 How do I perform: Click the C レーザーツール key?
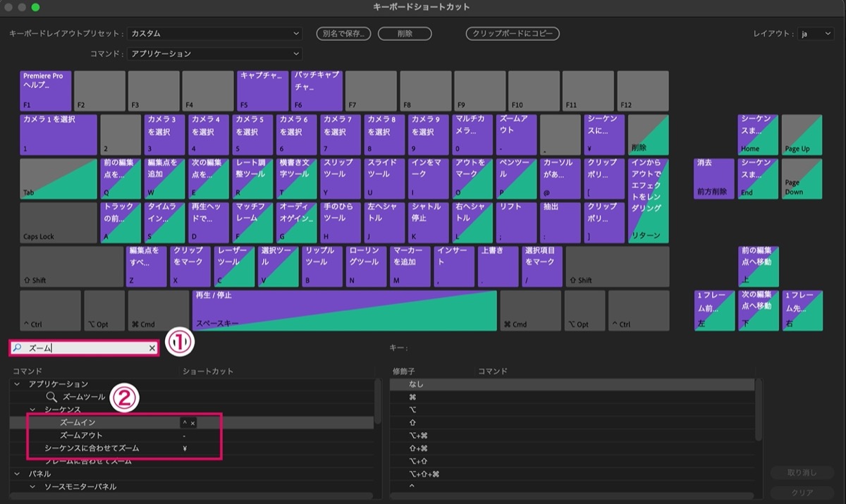(234, 266)
